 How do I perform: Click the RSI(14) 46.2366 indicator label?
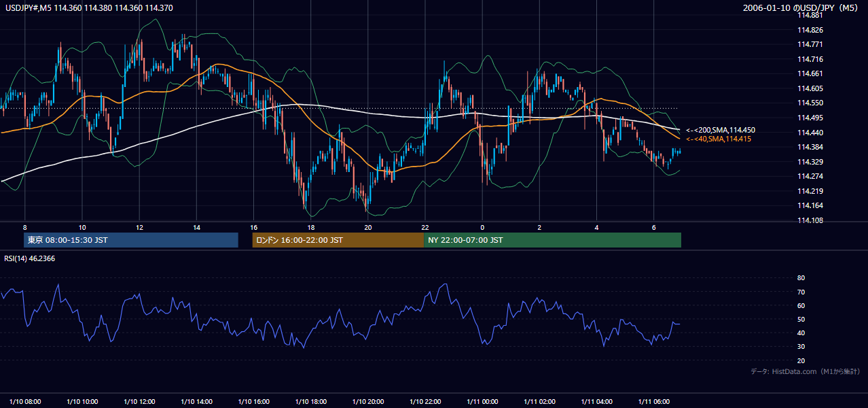30,258
